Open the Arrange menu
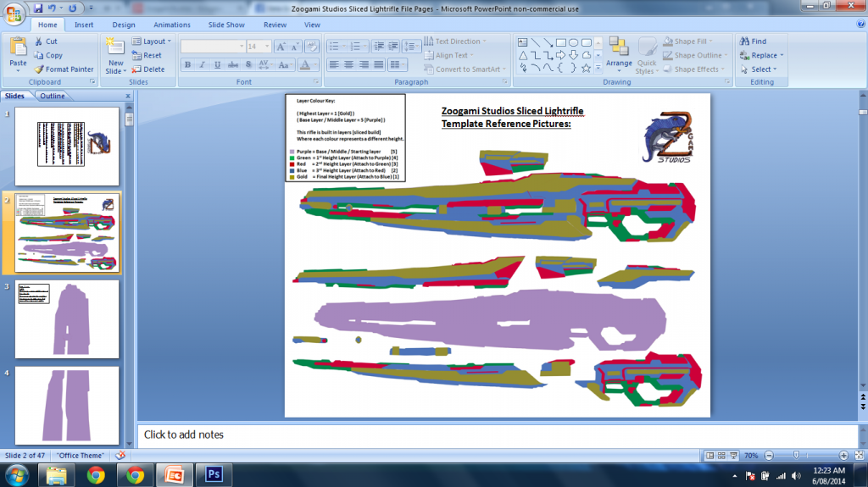This screenshot has width=868, height=487. [x=618, y=55]
